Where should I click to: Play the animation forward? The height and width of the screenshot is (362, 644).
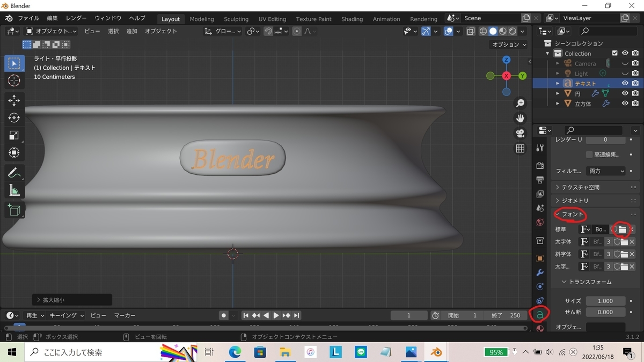click(276, 315)
